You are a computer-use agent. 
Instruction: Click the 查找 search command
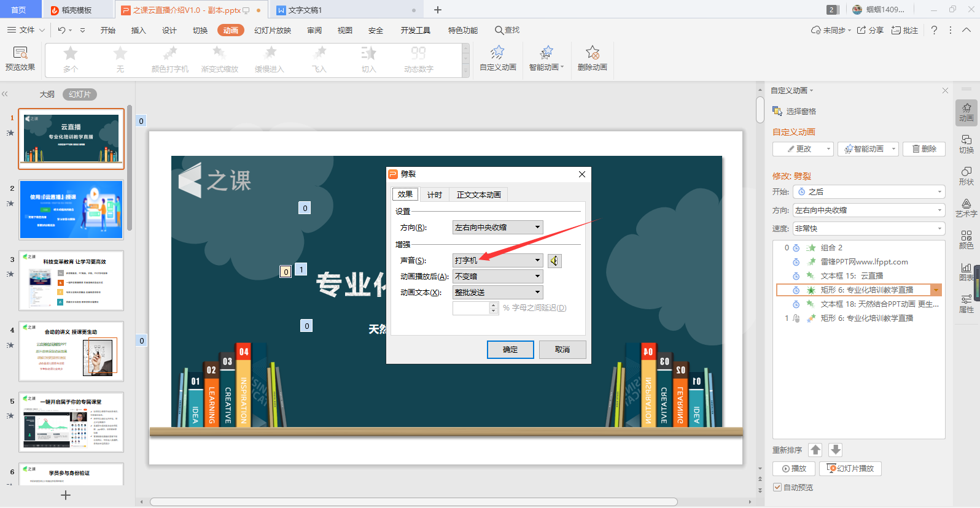(507, 30)
